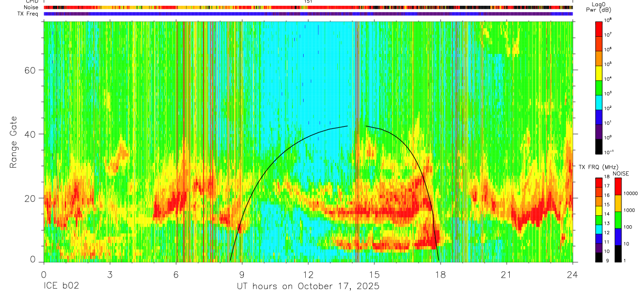Click the 18 tick on UT hours axis
Image resolution: width=644 pixels, height=297 pixels.
441,274
